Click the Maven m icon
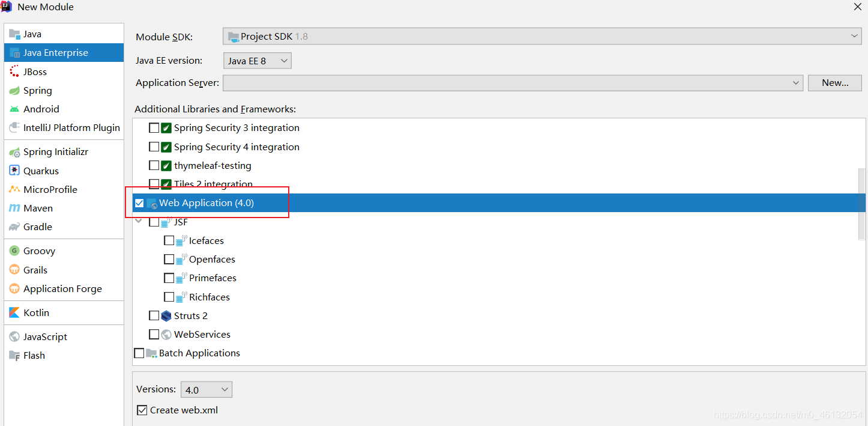This screenshot has height=426, width=868. coord(14,208)
